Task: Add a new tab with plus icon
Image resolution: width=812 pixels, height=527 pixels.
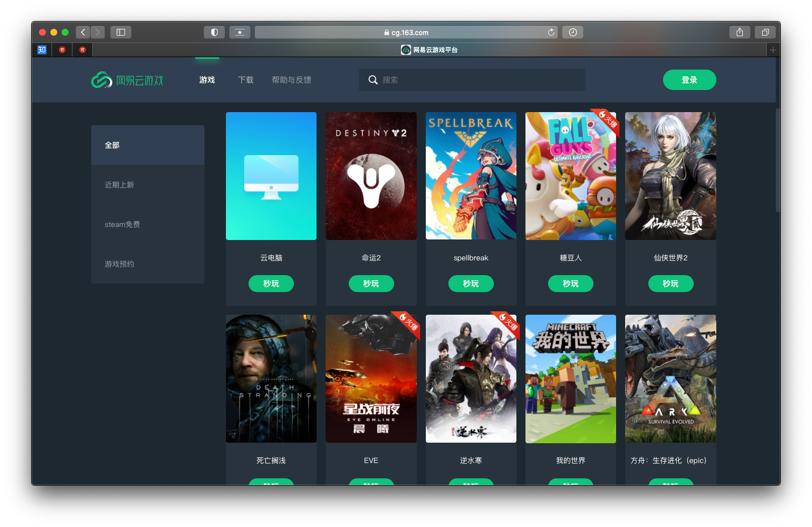Action: (x=773, y=50)
